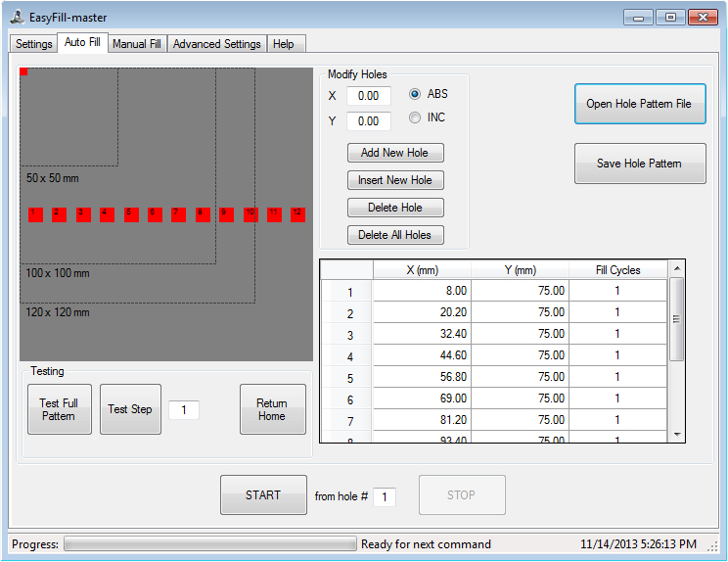The width and height of the screenshot is (728, 562).
Task: Switch to the Manual Fill tab
Action: tap(137, 44)
